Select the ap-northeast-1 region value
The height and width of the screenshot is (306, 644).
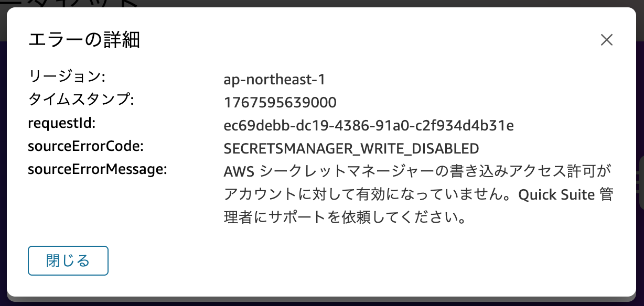coord(274,80)
